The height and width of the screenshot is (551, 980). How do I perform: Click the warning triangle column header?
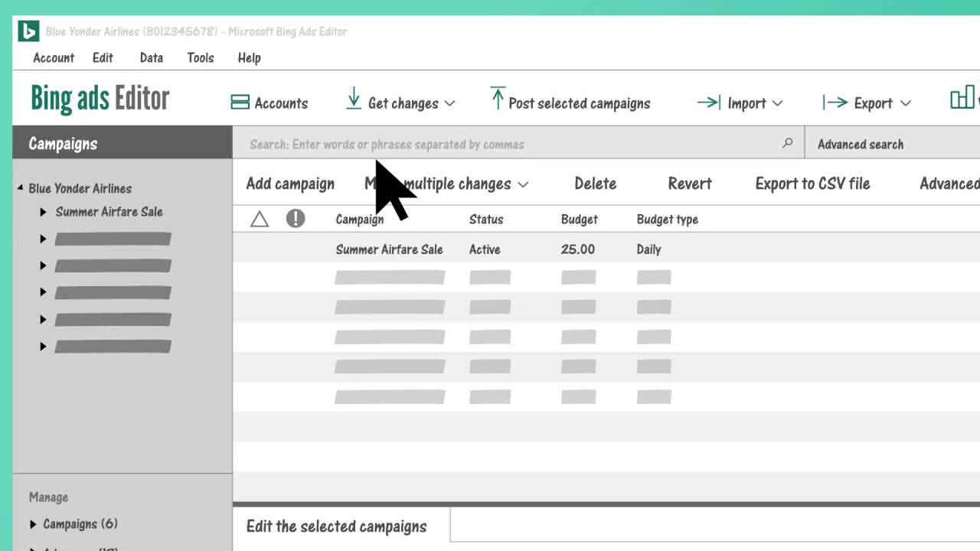pos(260,220)
